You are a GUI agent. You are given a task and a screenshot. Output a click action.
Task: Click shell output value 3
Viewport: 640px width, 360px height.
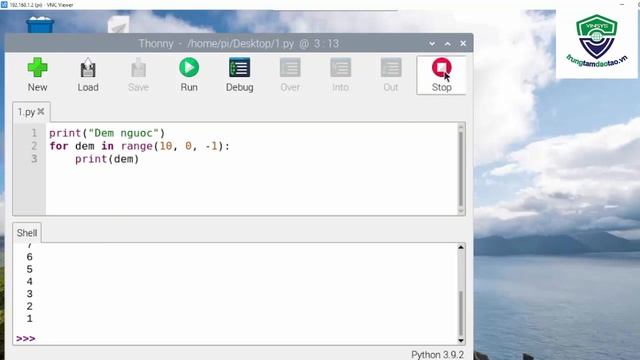[29, 294]
